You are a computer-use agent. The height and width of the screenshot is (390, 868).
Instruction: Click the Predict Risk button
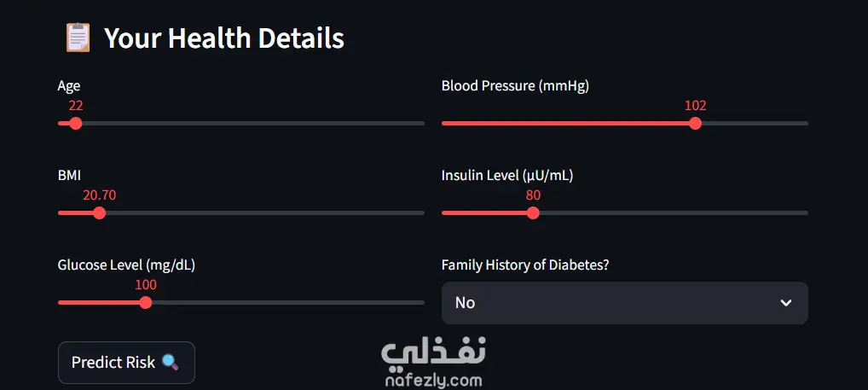point(126,363)
